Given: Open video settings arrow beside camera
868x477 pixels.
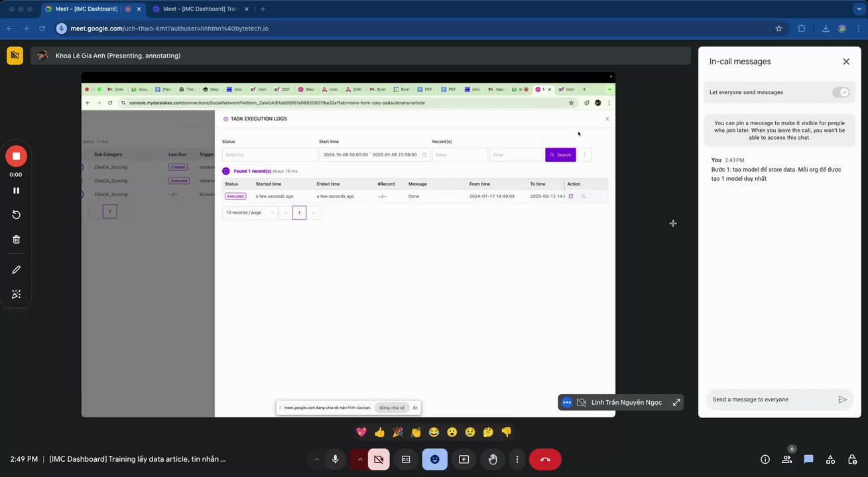Looking at the screenshot, I should 360,459.
